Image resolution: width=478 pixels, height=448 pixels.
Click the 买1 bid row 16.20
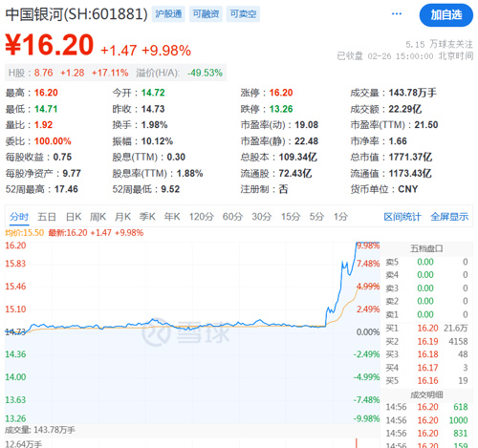[x=426, y=328]
